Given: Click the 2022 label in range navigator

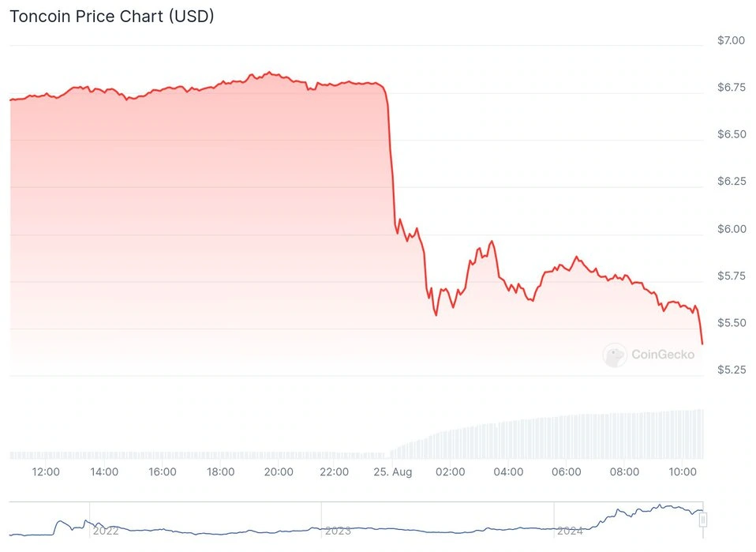Looking at the screenshot, I should coord(106,531).
